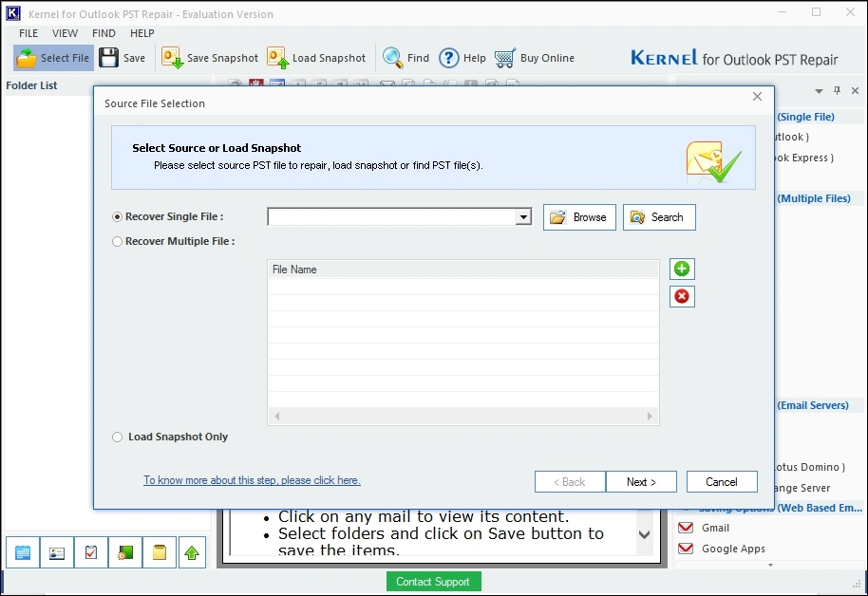Click the Back button

point(570,481)
